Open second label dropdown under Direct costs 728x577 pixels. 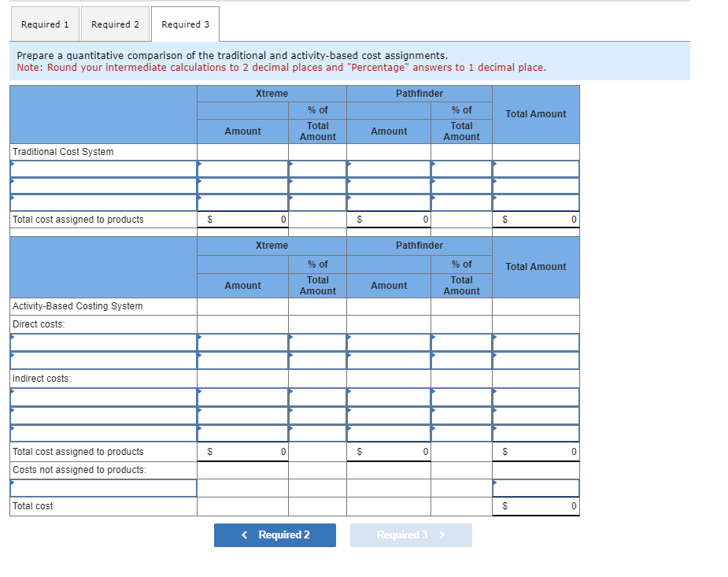pos(103,361)
